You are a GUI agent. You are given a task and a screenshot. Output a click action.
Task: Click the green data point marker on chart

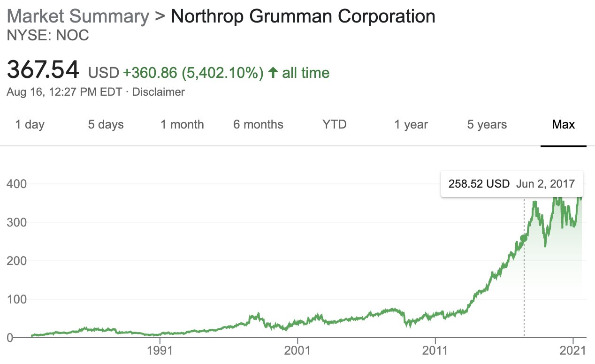coord(524,238)
